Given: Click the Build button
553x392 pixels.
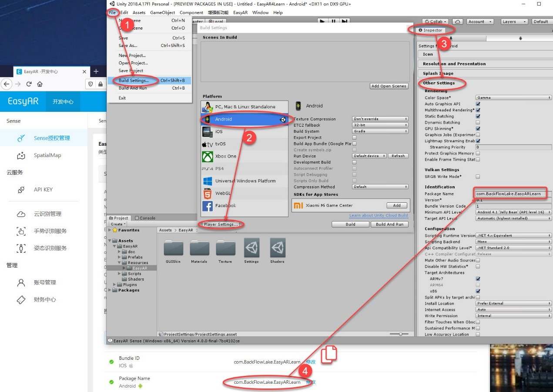Looking at the screenshot, I should 350,224.
